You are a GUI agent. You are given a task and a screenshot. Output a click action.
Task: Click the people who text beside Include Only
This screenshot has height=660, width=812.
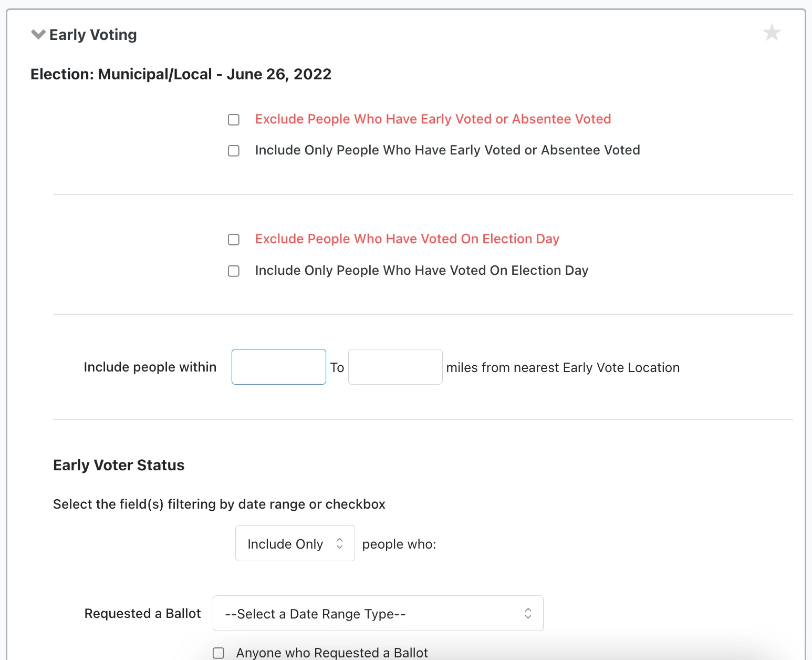(398, 544)
